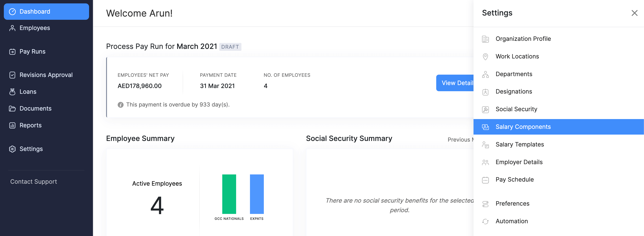
Task: Click the Social Security icon
Action: click(485, 109)
